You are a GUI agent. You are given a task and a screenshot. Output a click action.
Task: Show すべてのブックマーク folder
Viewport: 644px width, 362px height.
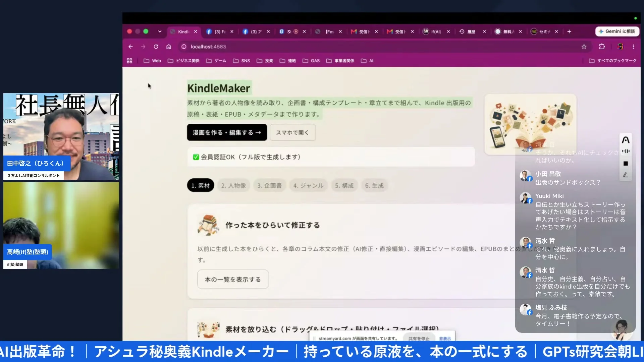point(612,61)
